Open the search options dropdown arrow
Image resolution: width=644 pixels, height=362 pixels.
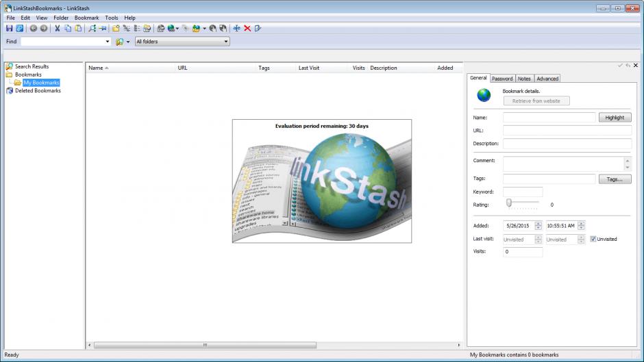(x=128, y=42)
